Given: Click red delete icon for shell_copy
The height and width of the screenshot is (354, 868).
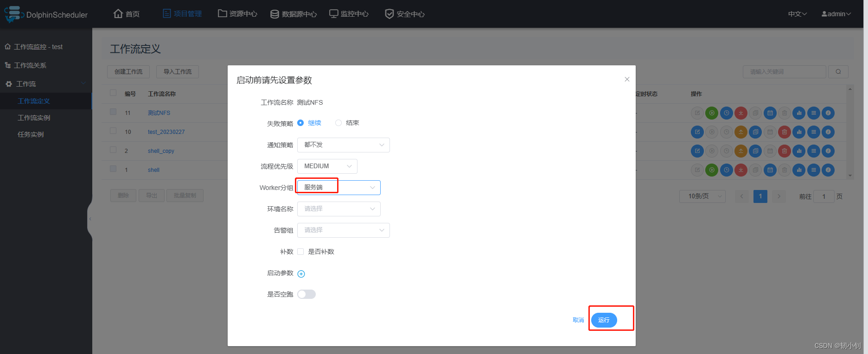Looking at the screenshot, I should pyautogui.click(x=785, y=151).
